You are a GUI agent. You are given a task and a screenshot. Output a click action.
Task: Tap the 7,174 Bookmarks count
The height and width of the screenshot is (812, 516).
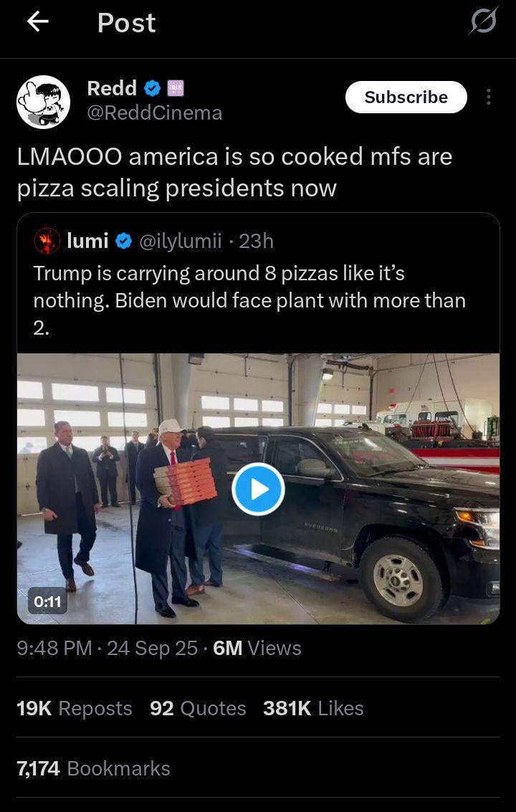(93, 768)
